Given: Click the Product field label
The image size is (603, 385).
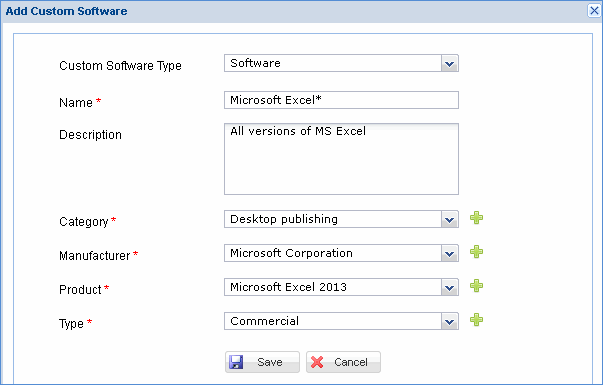Looking at the screenshot, I should pyautogui.click(x=80, y=290).
